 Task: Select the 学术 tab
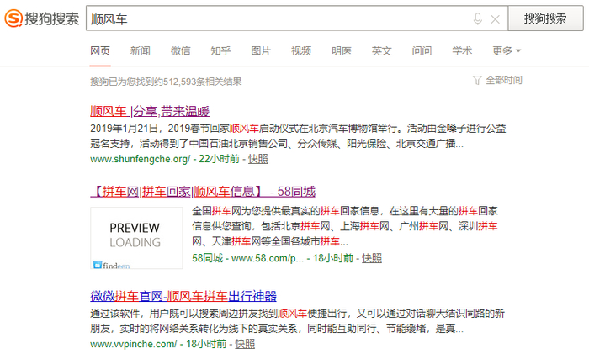[462, 50]
